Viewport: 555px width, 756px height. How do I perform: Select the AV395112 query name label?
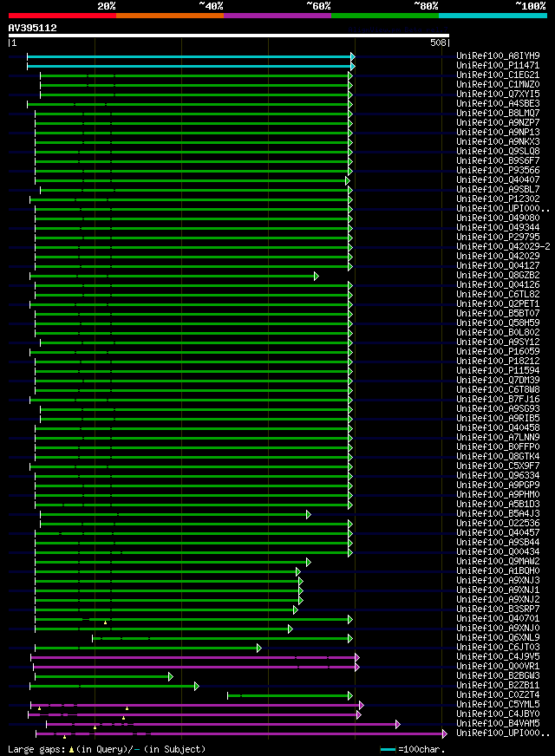pyautogui.click(x=32, y=28)
